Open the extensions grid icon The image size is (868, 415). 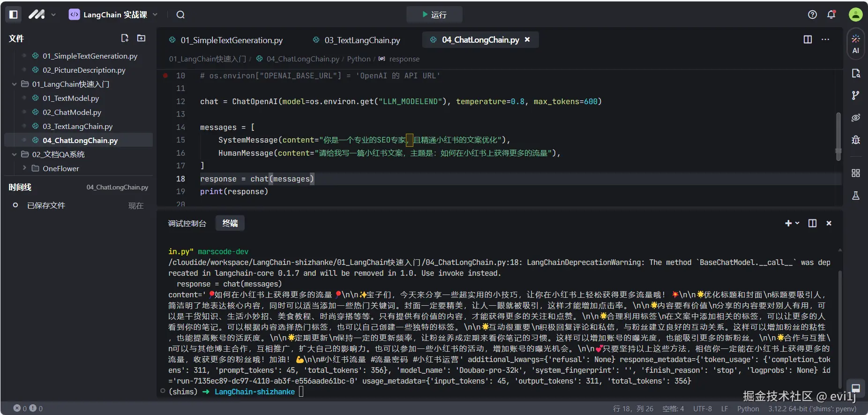pyautogui.click(x=856, y=173)
